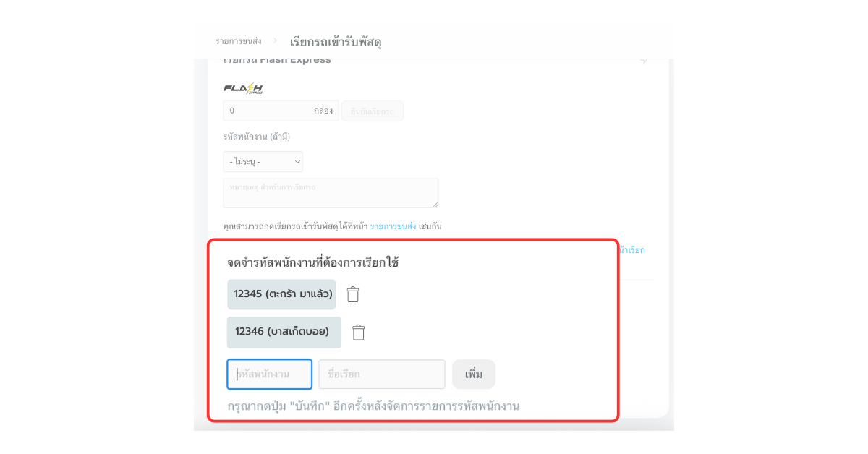Viewport: 868px width, 454px height.
Task: Open the "- ไม่ระบุ -" staff code dropdown
Action: point(263,162)
